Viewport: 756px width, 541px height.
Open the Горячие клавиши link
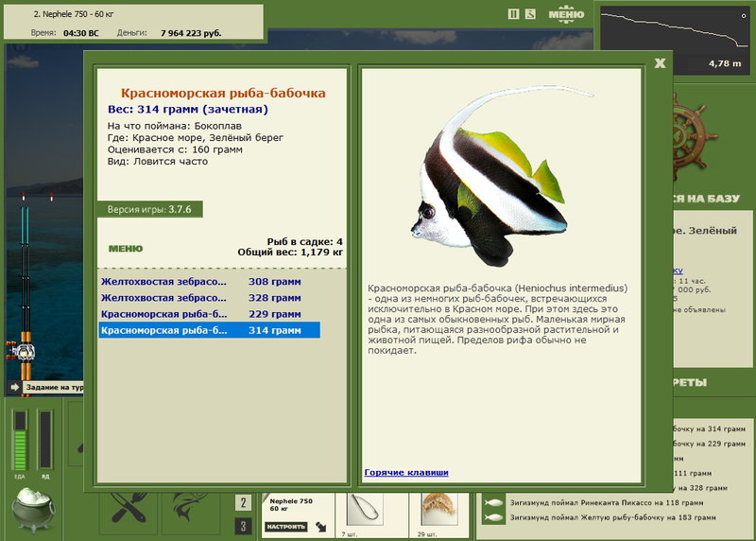(x=406, y=473)
